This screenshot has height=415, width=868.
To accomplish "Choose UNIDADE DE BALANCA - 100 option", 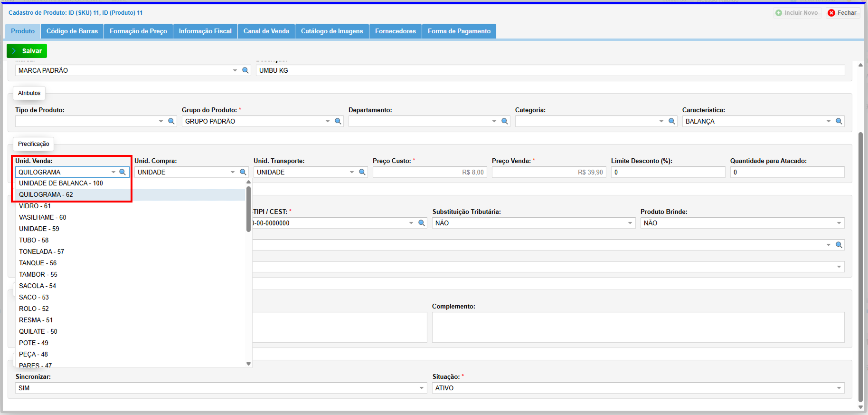I will tap(61, 183).
